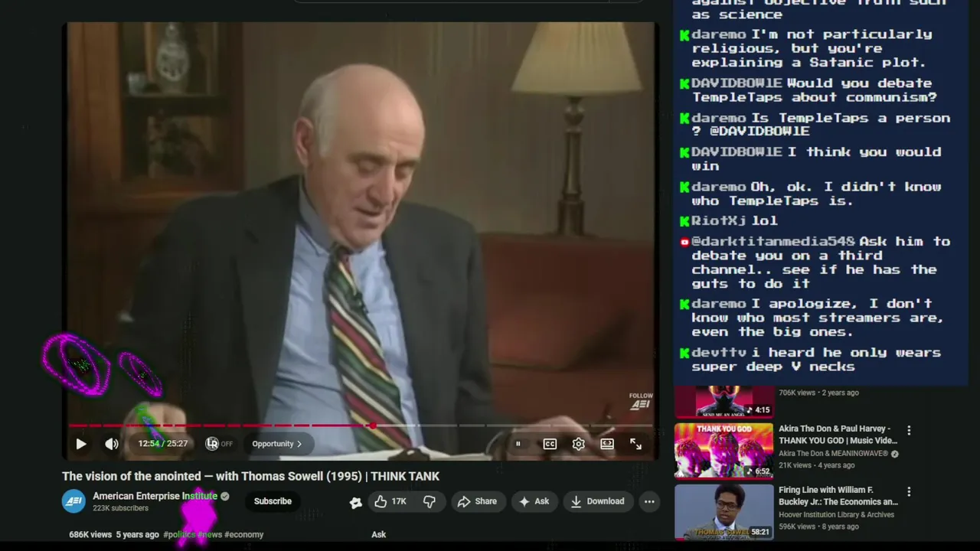Download the video
The image size is (980, 551).
click(598, 501)
